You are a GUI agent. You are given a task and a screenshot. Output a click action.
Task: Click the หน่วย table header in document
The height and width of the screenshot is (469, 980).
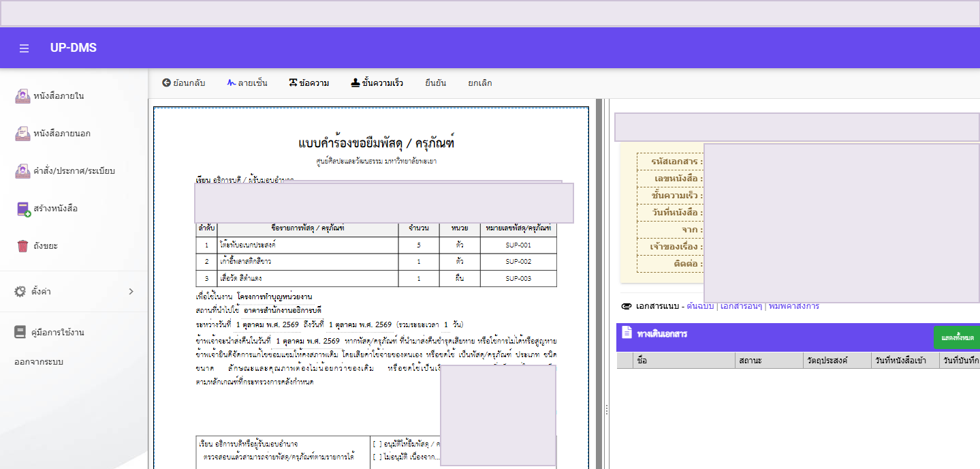460,228
